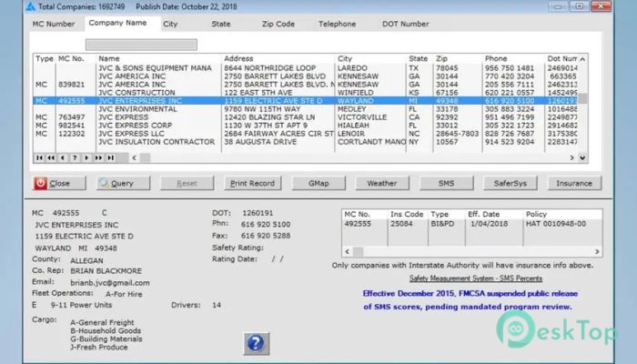Click the company name search field
Image resolution: width=637 pixels, height=364 pixels.
pos(141,45)
